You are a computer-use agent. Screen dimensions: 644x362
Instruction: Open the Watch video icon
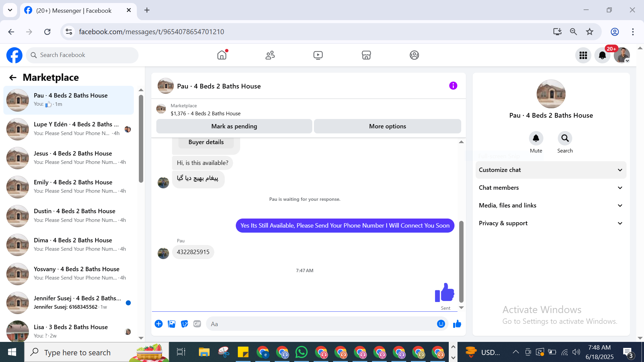point(318,55)
